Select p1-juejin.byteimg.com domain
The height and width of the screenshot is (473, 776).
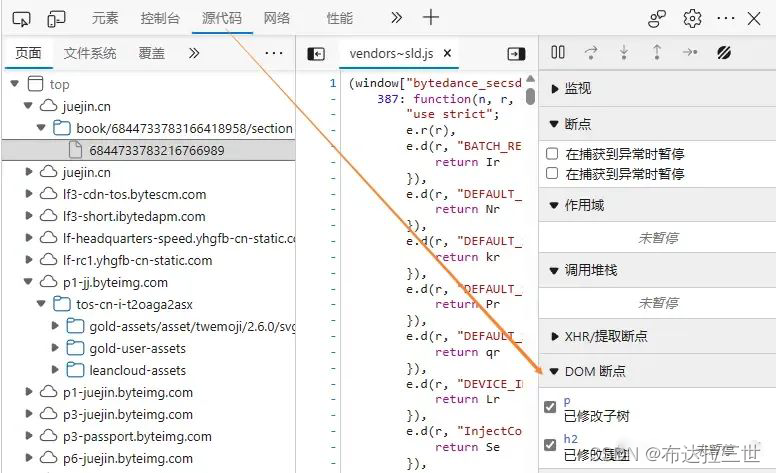coord(128,392)
